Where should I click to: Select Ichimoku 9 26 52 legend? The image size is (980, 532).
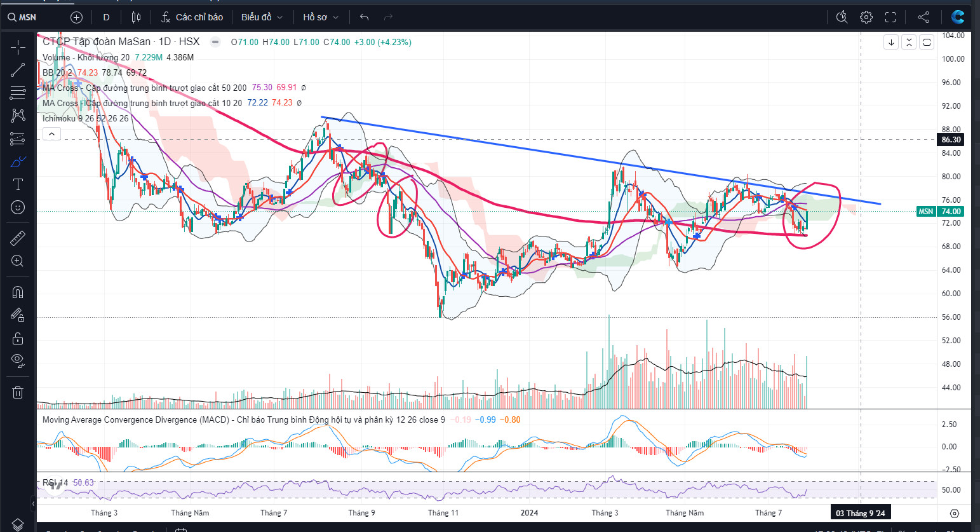85,118
